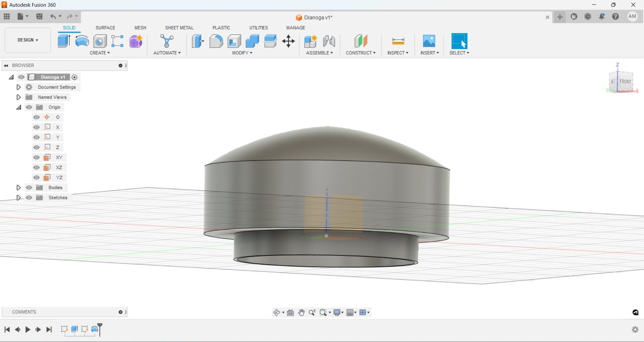The height and width of the screenshot is (342, 644).
Task: Switch to the Sheet Metal tab
Action: (x=179, y=28)
